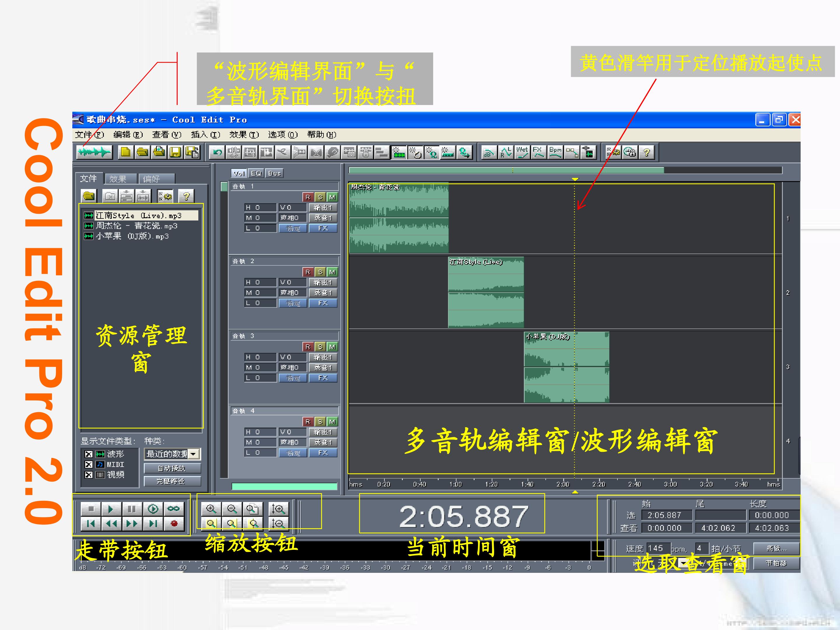Uncheck the MIDI file type checkbox
The height and width of the screenshot is (630, 840).
coord(88,464)
